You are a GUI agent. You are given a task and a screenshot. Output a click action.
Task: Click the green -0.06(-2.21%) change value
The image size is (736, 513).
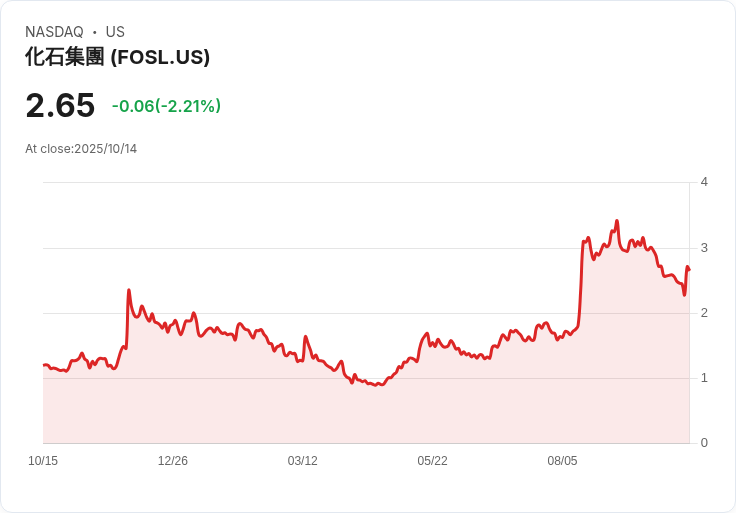(166, 106)
